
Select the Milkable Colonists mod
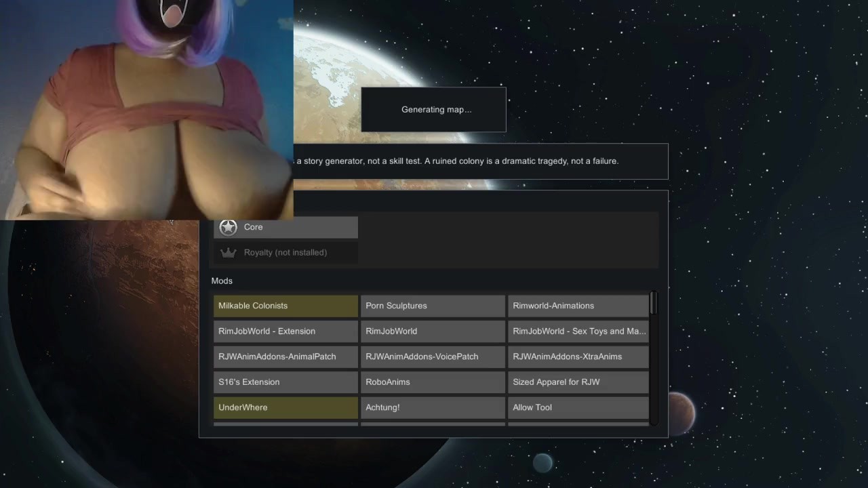(285, 306)
